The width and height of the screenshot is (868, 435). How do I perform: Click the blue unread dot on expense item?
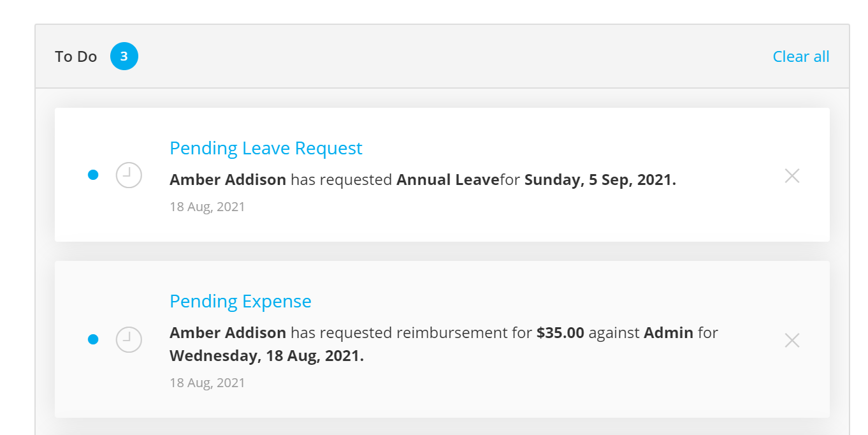pos(93,339)
